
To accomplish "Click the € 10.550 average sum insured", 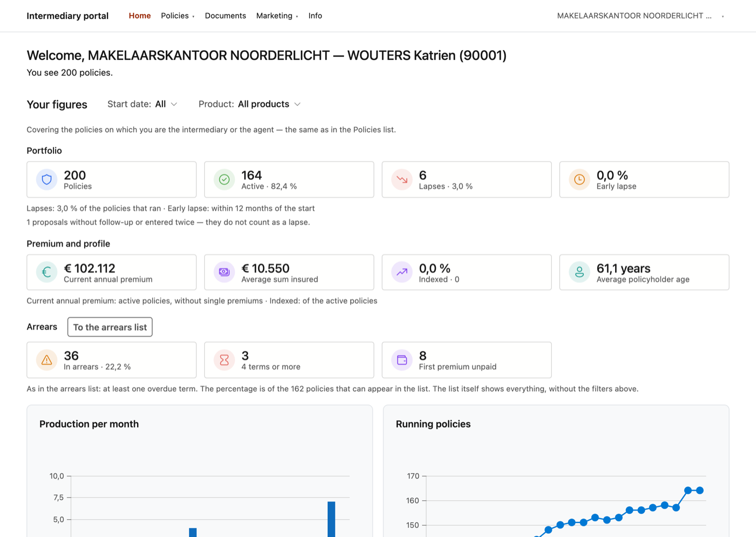I will 266,268.
